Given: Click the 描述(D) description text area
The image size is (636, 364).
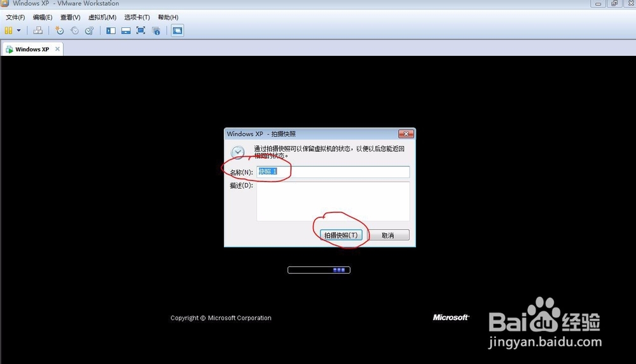Looking at the screenshot, I should 333,201.
